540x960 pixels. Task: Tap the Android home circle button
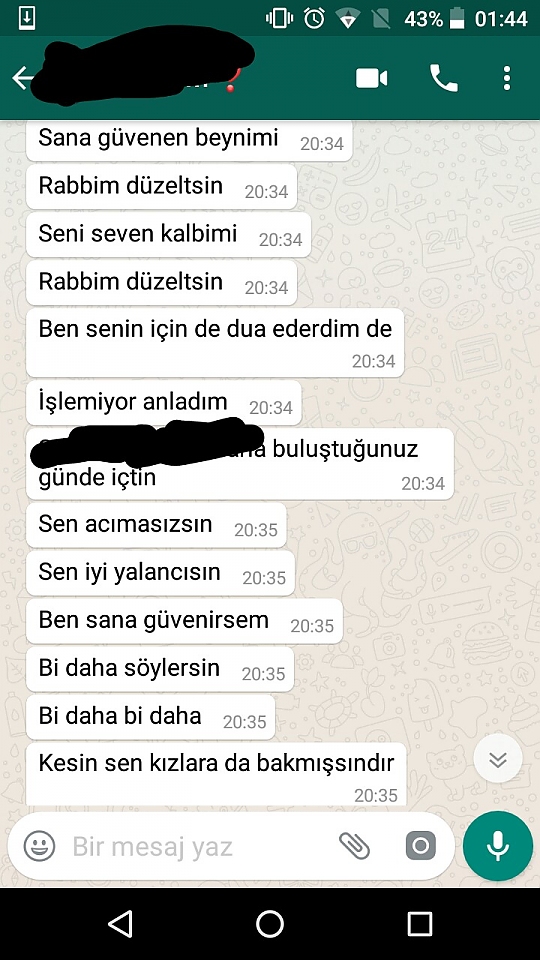point(270,923)
